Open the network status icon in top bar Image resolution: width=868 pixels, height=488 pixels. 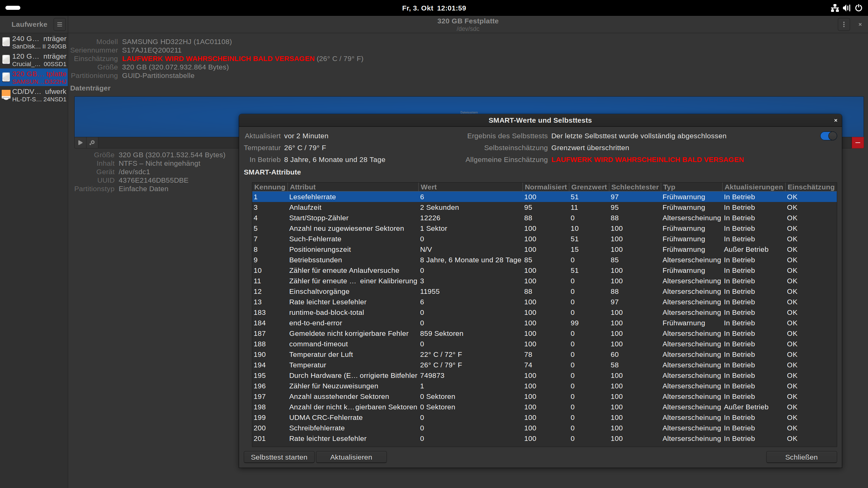(835, 8)
